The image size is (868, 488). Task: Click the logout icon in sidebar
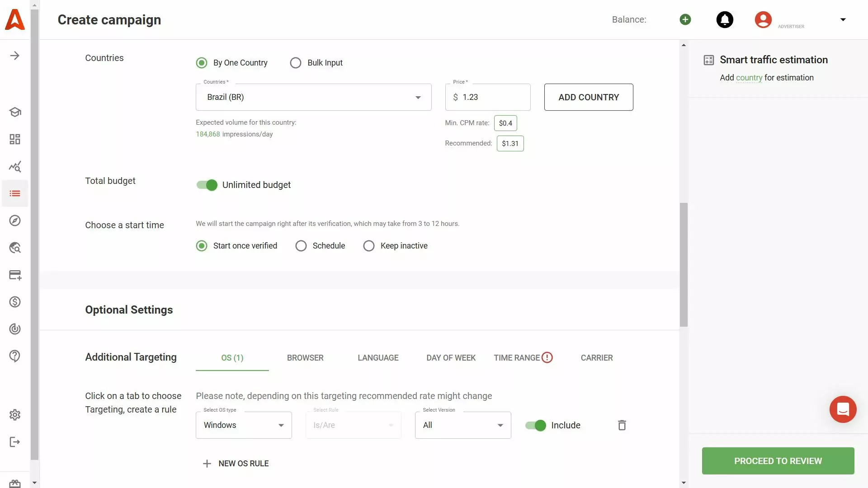pyautogui.click(x=15, y=442)
